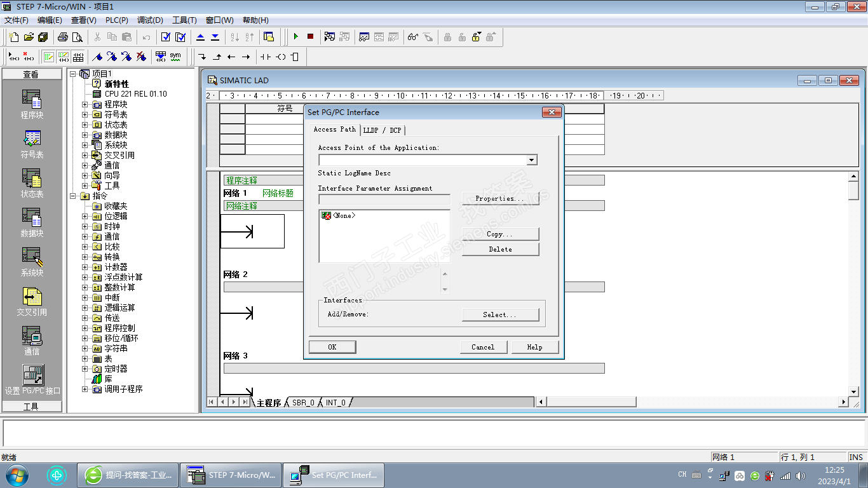Select CPU 221 REL 01.10 in the tree
The height and width of the screenshot is (488, 868).
pyautogui.click(x=136, y=94)
